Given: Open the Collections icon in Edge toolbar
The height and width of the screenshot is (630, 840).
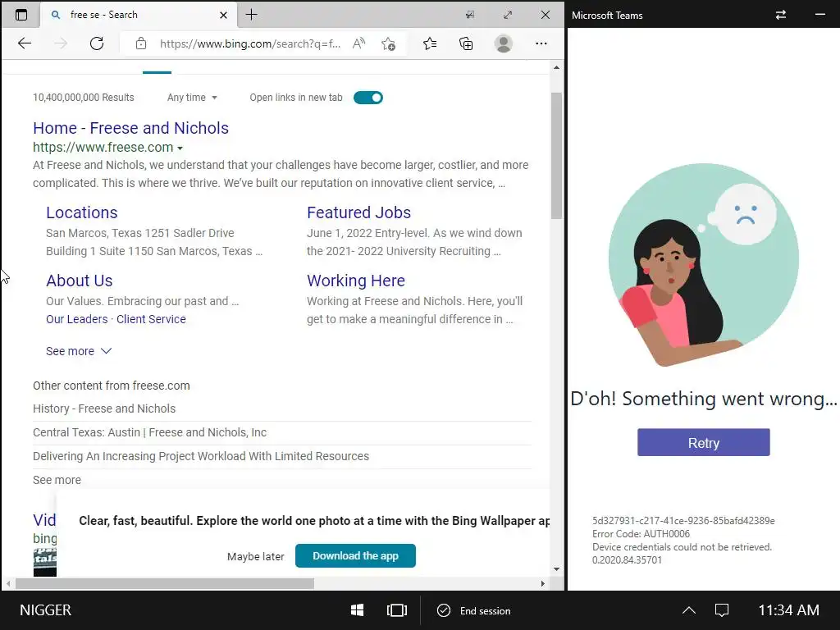Looking at the screenshot, I should pyautogui.click(x=466, y=43).
